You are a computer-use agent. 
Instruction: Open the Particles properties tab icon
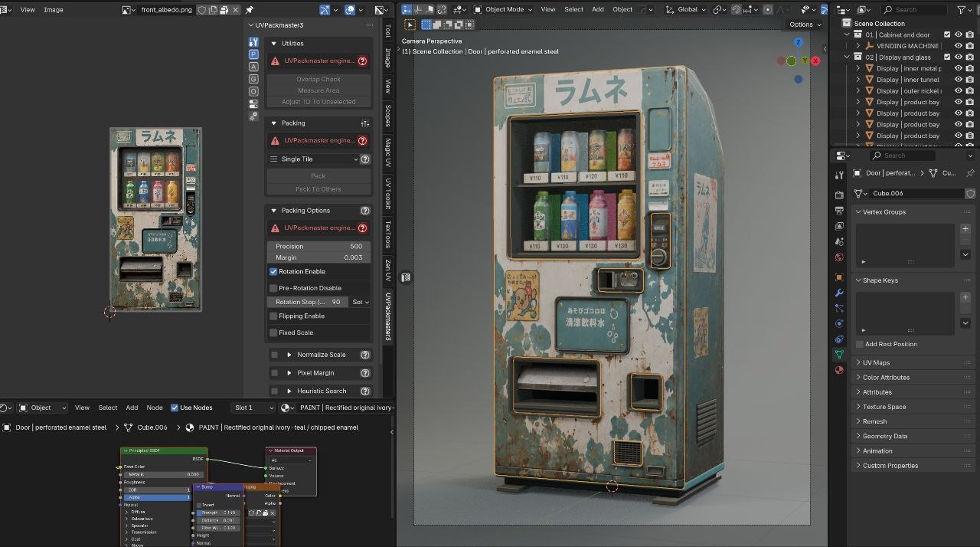pyautogui.click(x=839, y=308)
